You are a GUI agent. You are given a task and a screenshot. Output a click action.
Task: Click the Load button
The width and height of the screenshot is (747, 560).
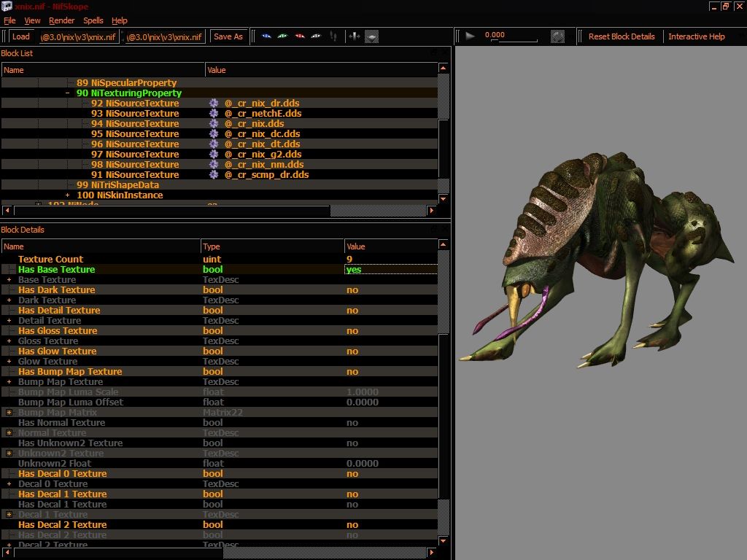tap(21, 36)
